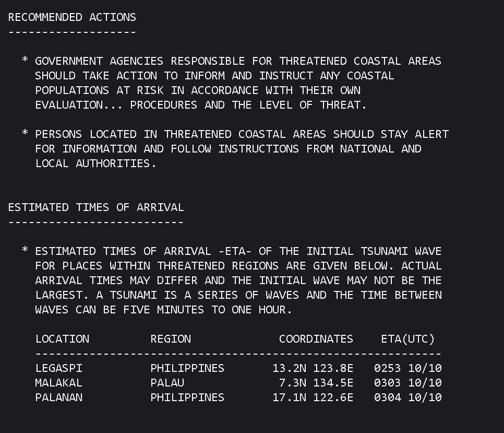Click the COORDINATES column header
The height and width of the screenshot is (433, 504).
(x=316, y=339)
